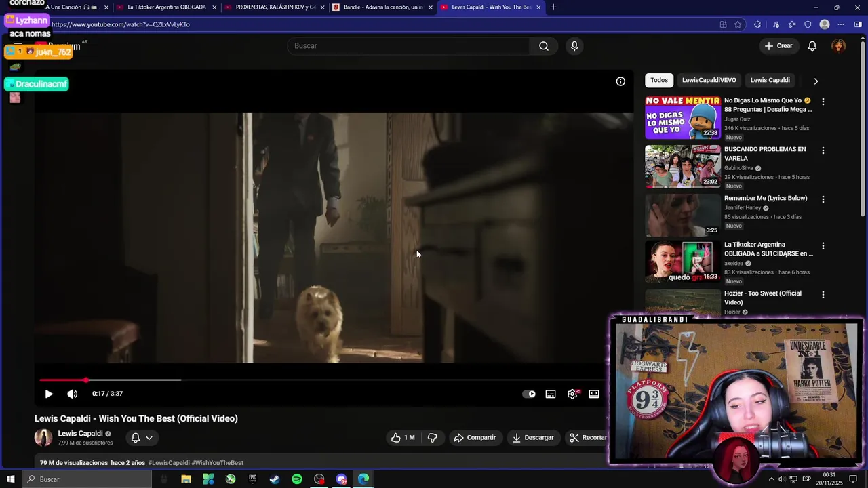This screenshot has width=868, height=488.
Task: Add this page to favorites star
Action: [x=738, y=24]
